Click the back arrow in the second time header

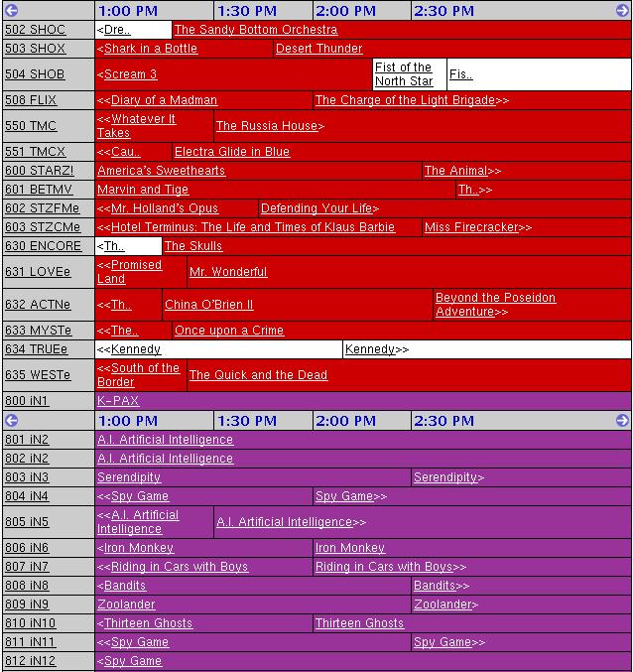(11, 421)
